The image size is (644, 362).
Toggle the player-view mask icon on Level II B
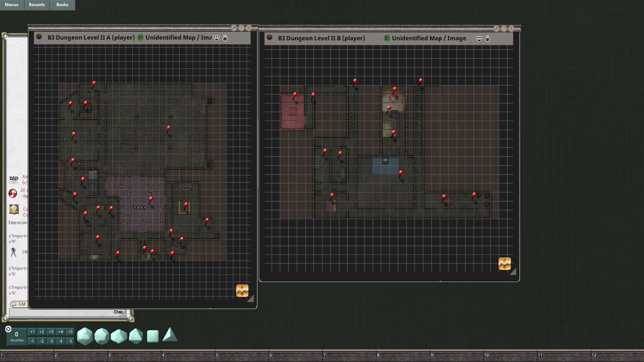[x=479, y=39]
